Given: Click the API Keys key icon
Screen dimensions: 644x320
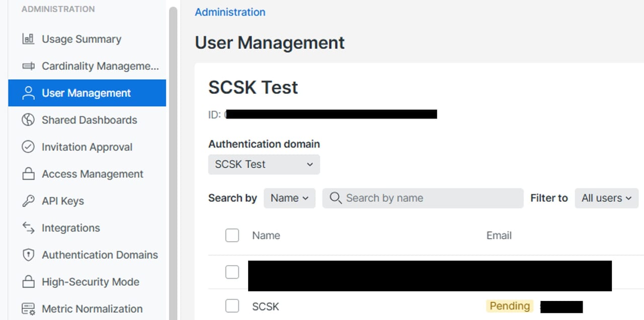Looking at the screenshot, I should [28, 201].
